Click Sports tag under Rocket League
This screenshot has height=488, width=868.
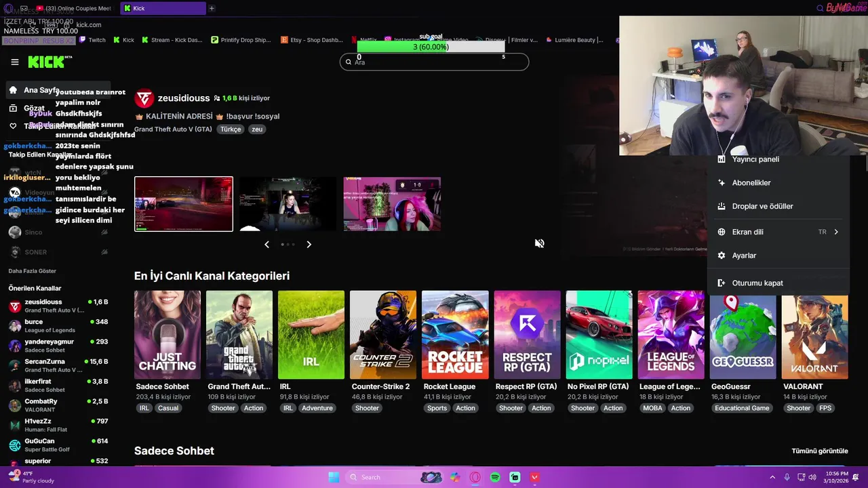[437, 408]
